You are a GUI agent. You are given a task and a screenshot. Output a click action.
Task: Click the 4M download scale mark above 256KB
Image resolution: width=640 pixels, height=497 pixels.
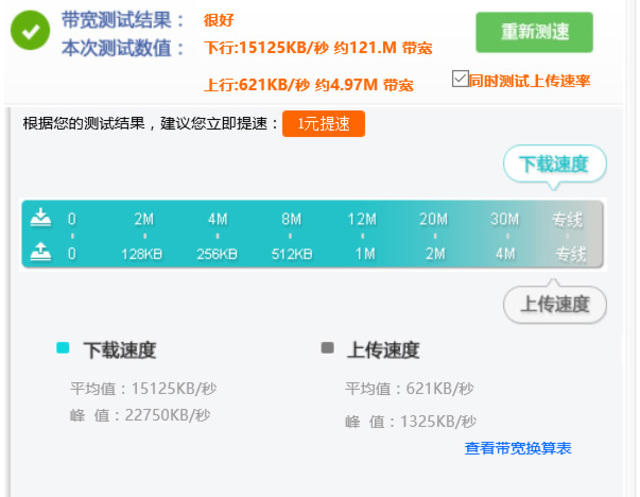click(218, 219)
